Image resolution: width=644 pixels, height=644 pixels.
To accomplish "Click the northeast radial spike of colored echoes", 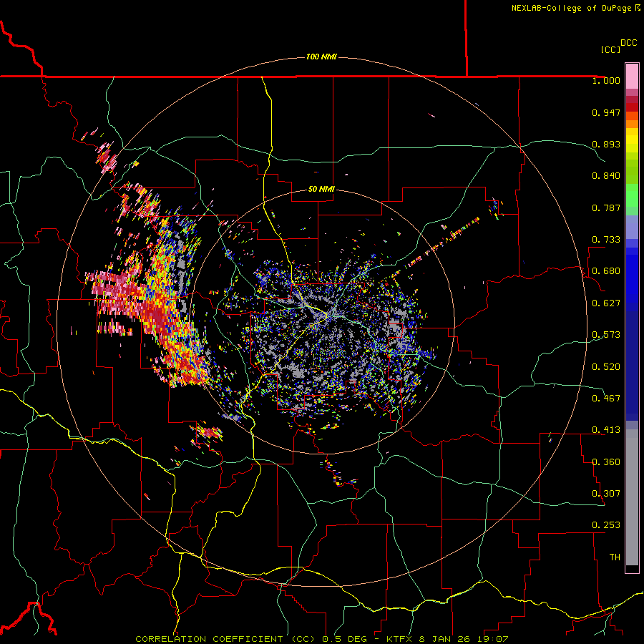I will (437, 248).
